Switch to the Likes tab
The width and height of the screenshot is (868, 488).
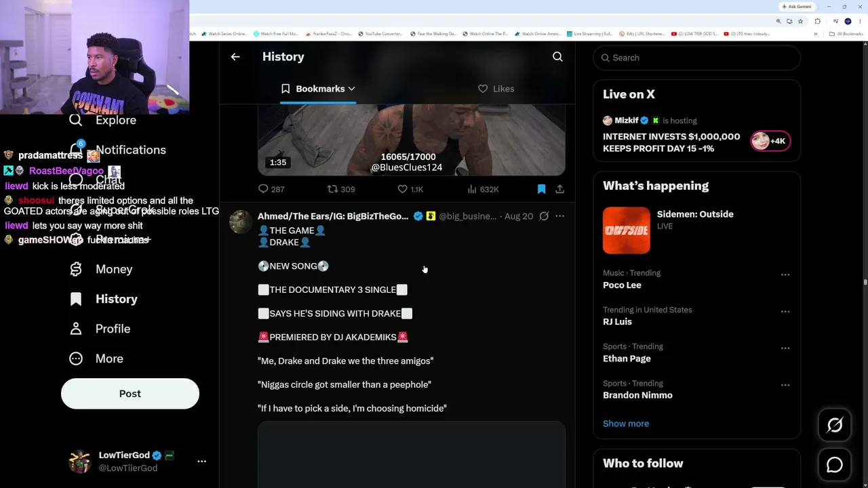click(x=496, y=89)
